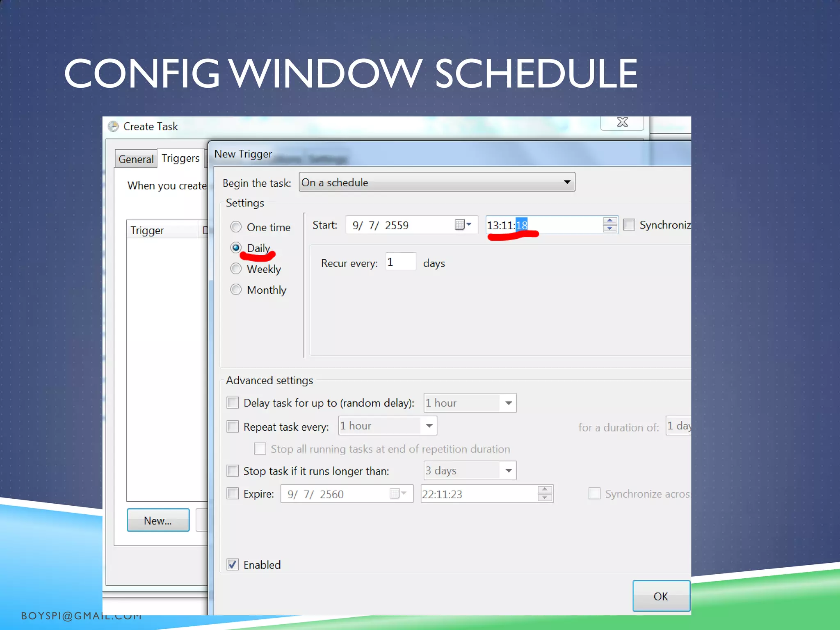Expand the 3 days stop task dropdown
The height and width of the screenshot is (630, 840).
[470, 470]
